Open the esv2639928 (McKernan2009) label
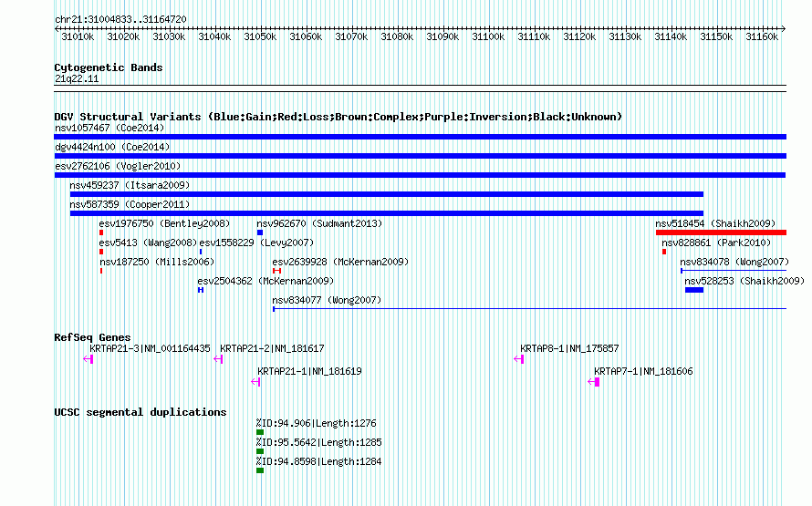The image size is (812, 506). pyautogui.click(x=340, y=262)
